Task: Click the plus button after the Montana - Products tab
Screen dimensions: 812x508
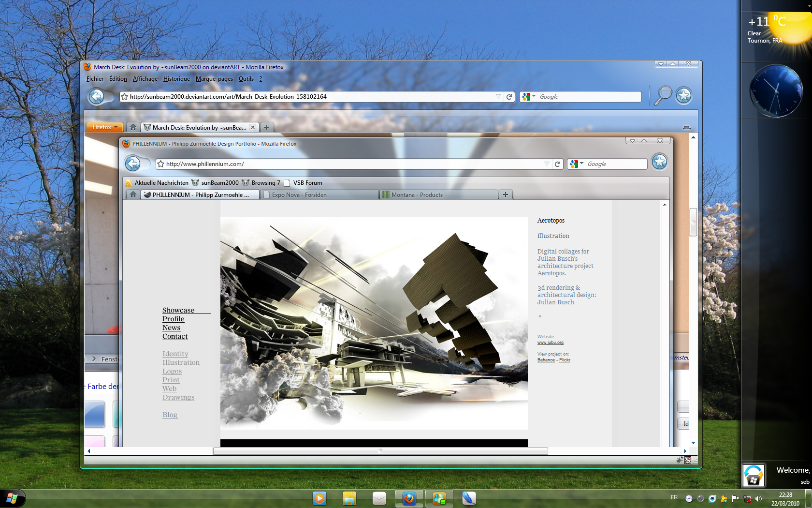Action: click(x=506, y=194)
